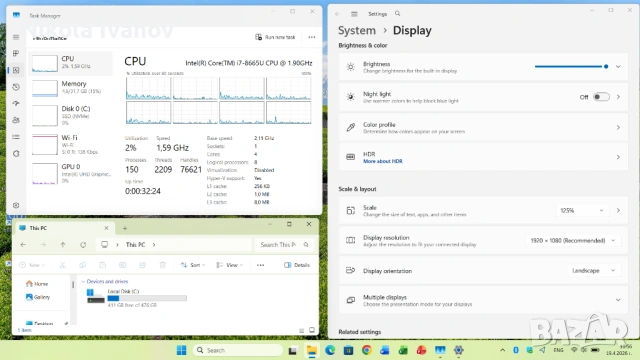The height and width of the screenshot is (360, 640).
Task: Select Disk 0 (C:) performance entry
Action: pyautogui.click(x=70, y=116)
